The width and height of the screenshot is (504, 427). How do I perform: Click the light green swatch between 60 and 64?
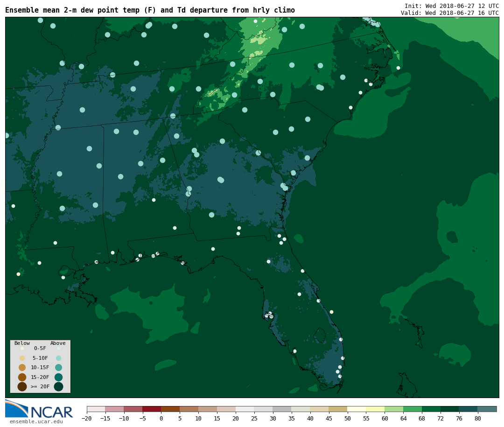coord(394,409)
